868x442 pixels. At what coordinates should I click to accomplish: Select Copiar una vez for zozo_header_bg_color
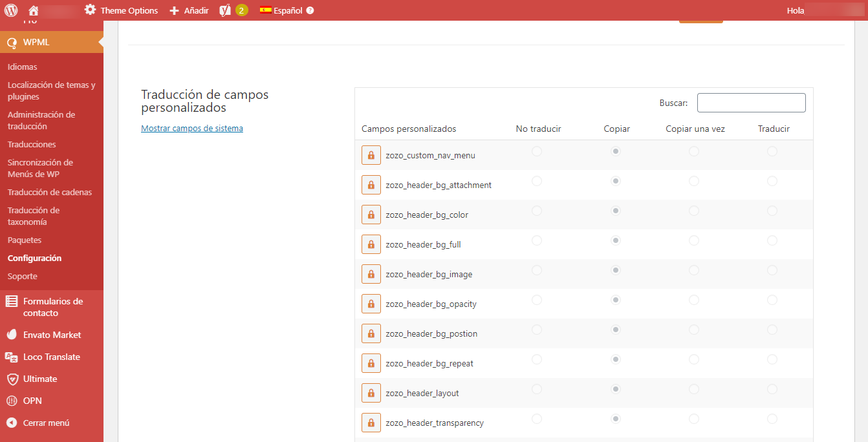(694, 211)
